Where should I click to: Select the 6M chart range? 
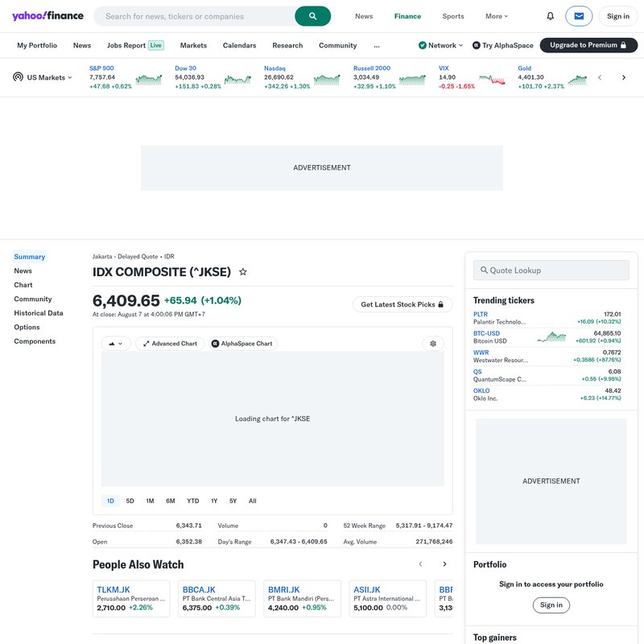[x=171, y=501]
